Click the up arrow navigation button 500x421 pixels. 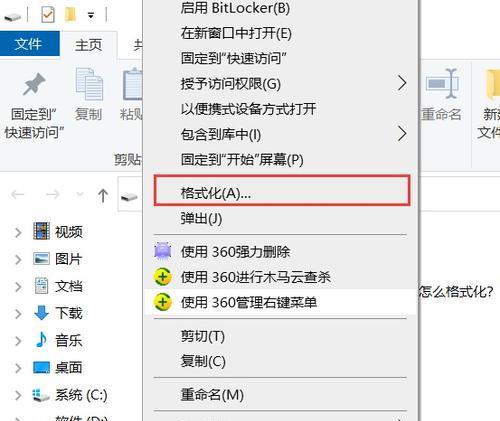(103, 195)
